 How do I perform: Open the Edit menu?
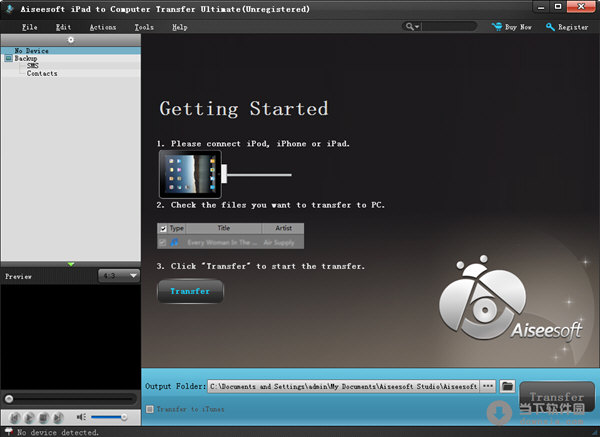click(63, 27)
